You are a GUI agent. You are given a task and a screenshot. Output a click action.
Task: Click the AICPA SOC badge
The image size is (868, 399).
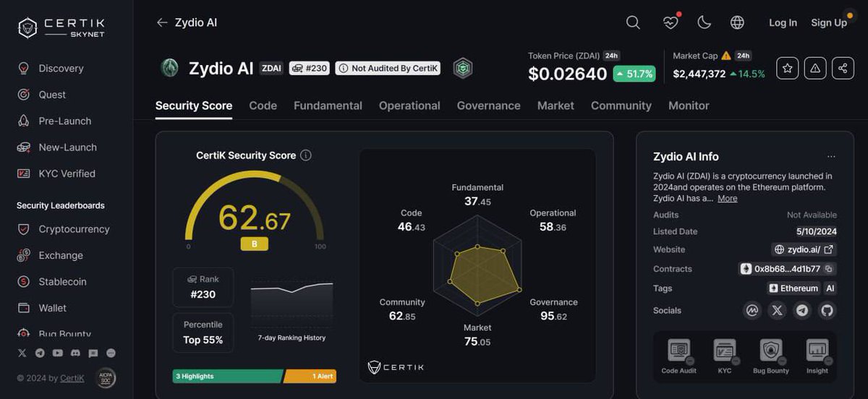[x=106, y=378]
